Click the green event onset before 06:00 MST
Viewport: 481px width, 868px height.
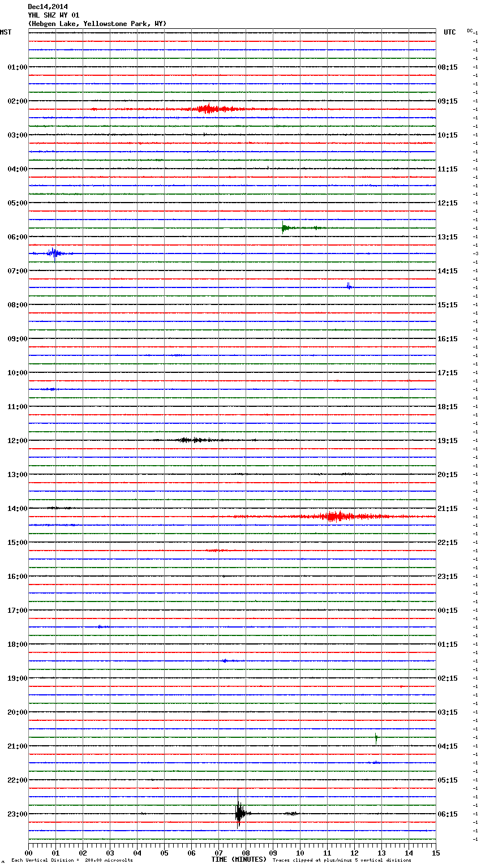[x=285, y=228]
